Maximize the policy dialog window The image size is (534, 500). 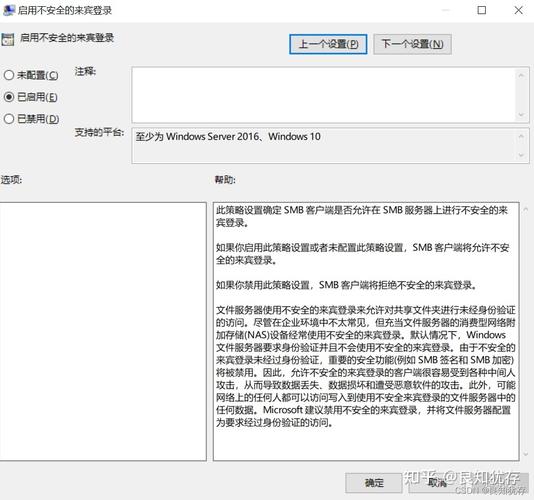[482, 10]
